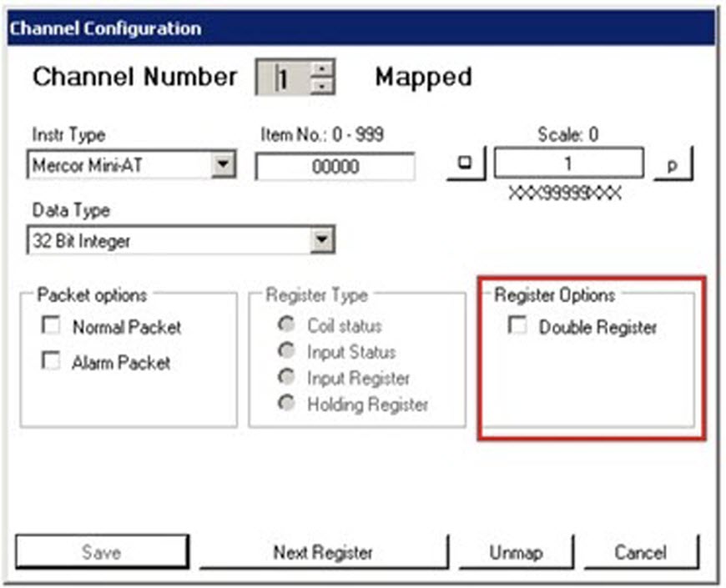Enable the Alarm Packet checkbox
726x588 pixels.
(51, 362)
